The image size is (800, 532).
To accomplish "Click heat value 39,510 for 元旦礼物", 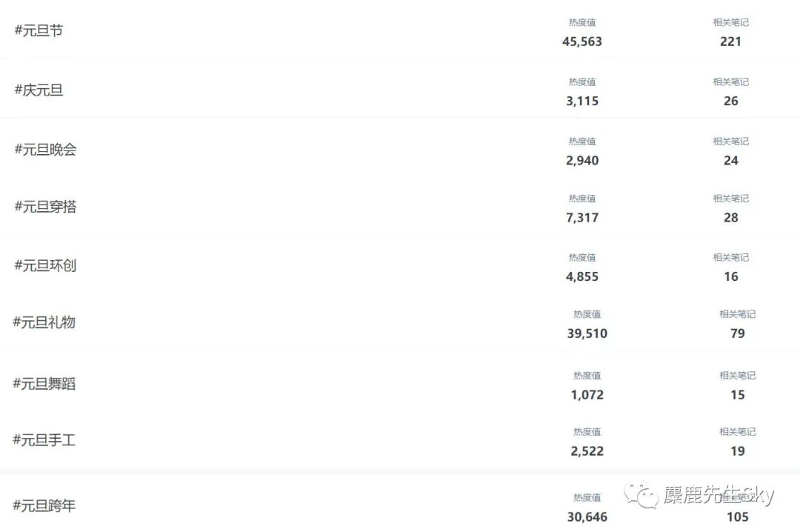I will 587,333.
